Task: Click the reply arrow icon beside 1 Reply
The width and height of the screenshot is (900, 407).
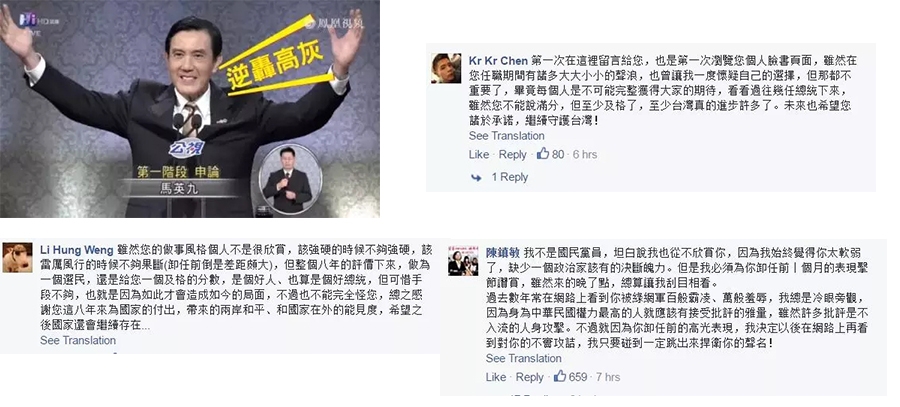Action: (476, 178)
